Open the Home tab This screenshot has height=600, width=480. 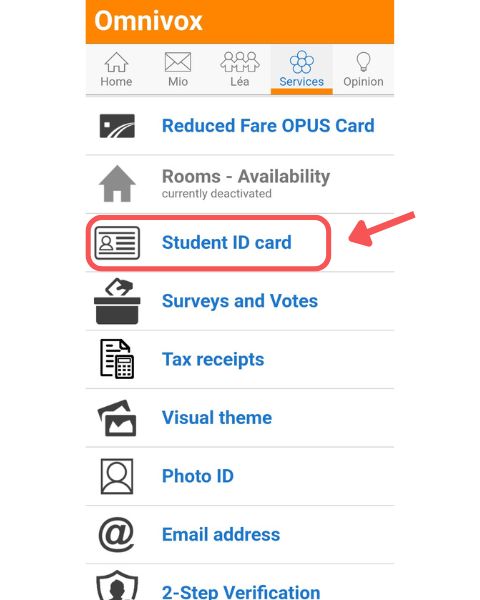(x=116, y=69)
